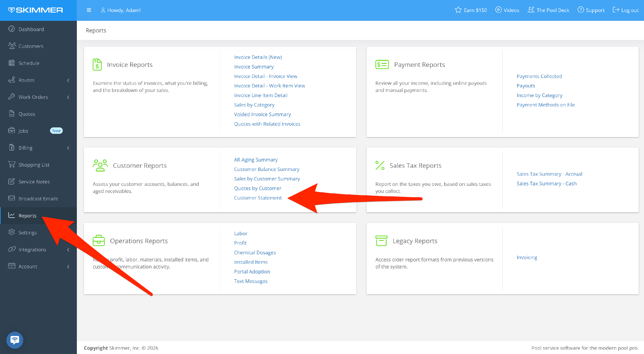Open the chat support widget icon
644x354 pixels.
15,340
